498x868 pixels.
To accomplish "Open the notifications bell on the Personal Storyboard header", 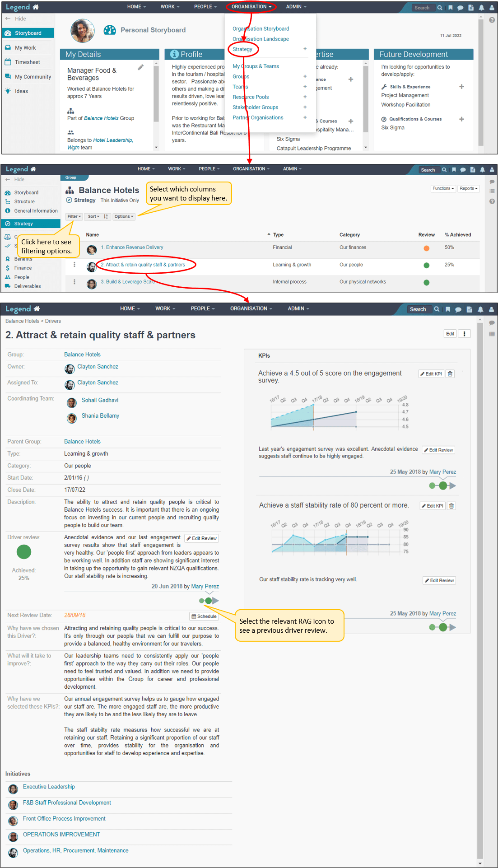I will (x=481, y=8).
